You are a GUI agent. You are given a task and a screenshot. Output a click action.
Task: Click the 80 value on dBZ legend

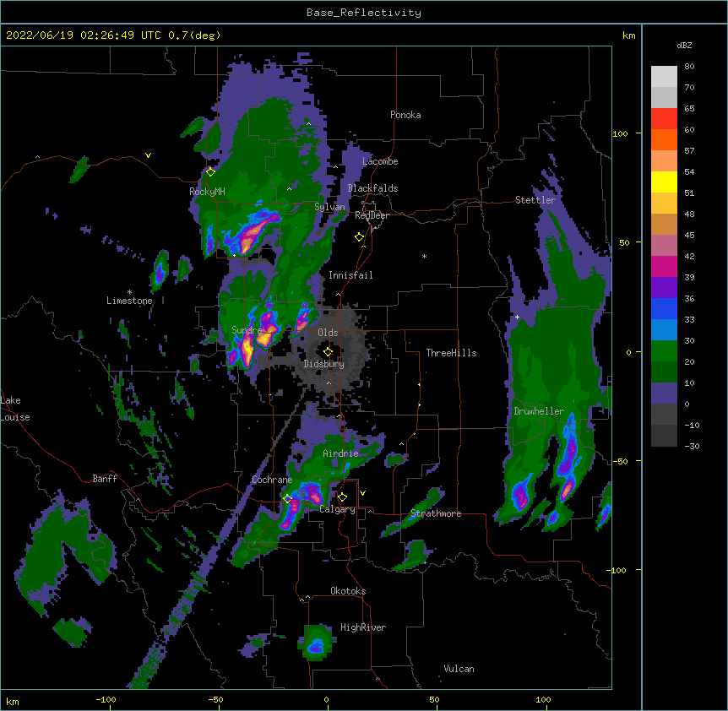(689, 67)
